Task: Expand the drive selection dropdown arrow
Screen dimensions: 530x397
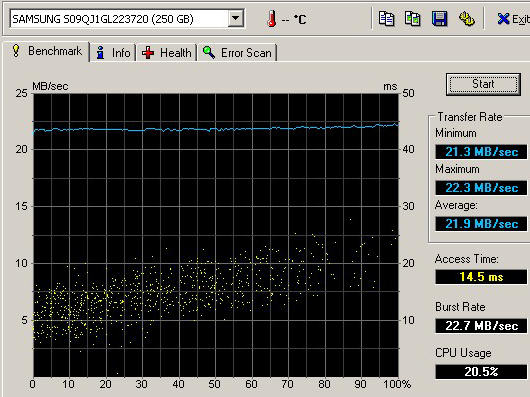Action: [235, 19]
